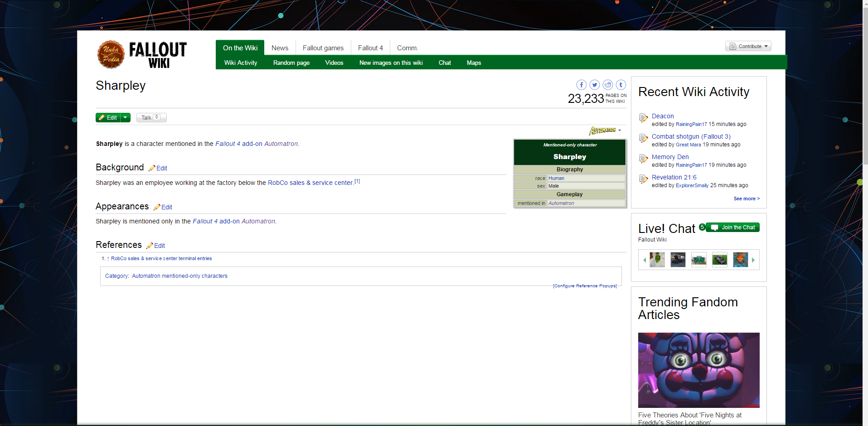Open RobCo terminal entries reference link
Screen dimensions: 868x426
pos(161,258)
